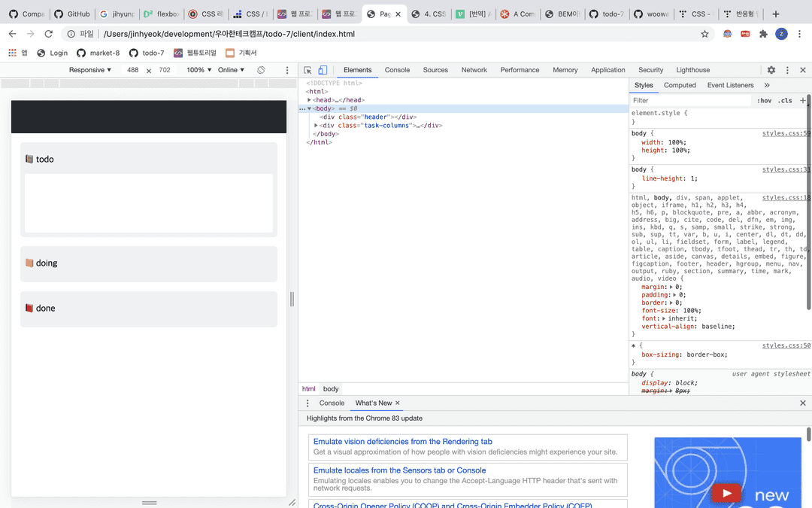Open the Chrome extensions puzzle icon
This screenshot has width=812, height=508.
click(763, 34)
